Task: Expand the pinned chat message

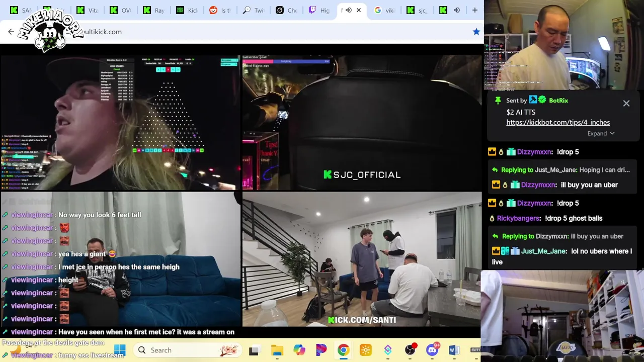Action: tap(601, 133)
